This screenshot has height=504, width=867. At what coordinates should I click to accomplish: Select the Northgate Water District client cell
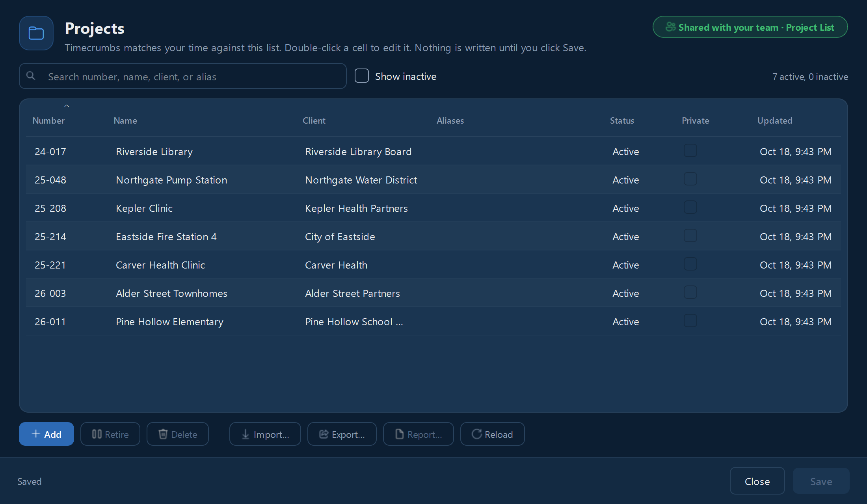click(x=361, y=180)
